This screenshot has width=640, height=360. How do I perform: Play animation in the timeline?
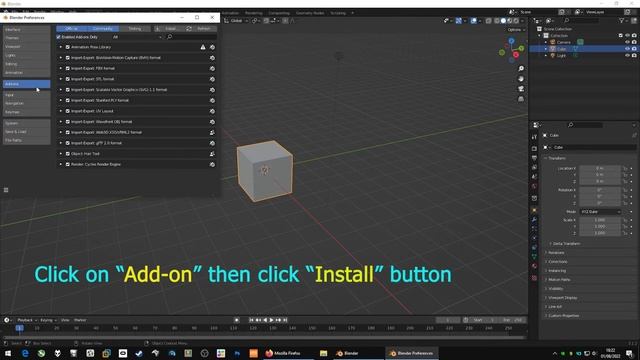point(271,320)
